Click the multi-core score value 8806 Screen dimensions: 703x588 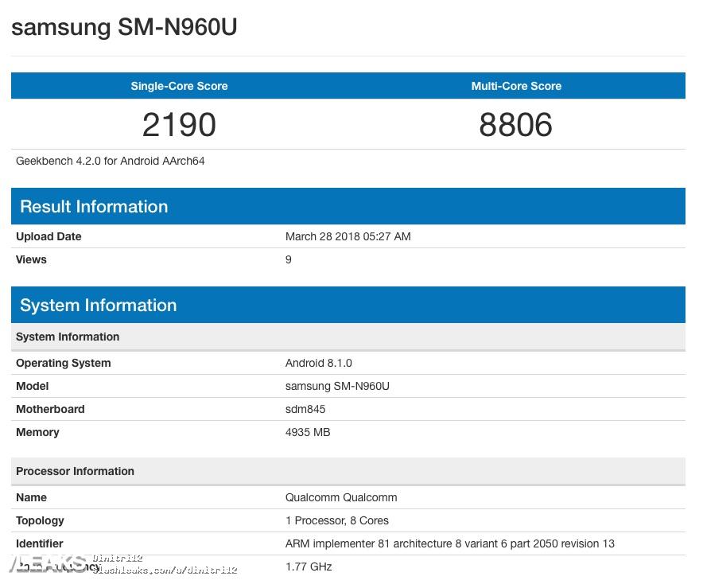515,125
